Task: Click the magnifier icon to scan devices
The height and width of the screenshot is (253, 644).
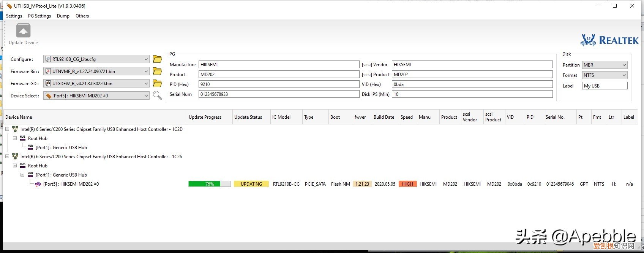Action: coord(157,95)
